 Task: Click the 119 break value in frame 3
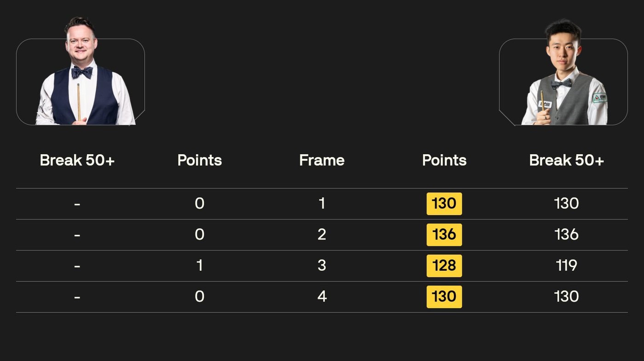(566, 266)
